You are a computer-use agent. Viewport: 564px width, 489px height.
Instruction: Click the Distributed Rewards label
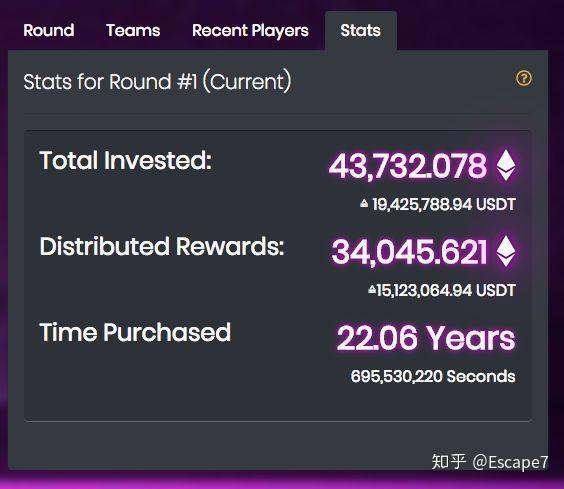[x=162, y=246]
